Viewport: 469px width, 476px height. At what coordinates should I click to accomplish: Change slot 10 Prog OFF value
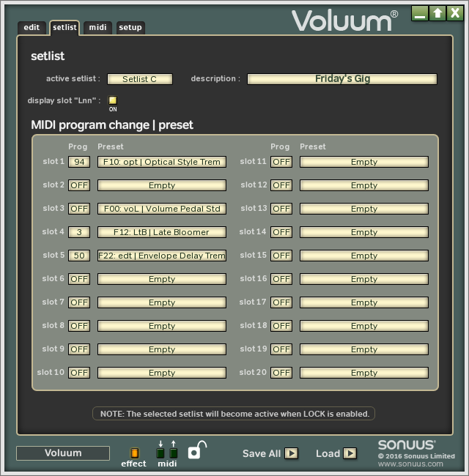[x=79, y=373]
